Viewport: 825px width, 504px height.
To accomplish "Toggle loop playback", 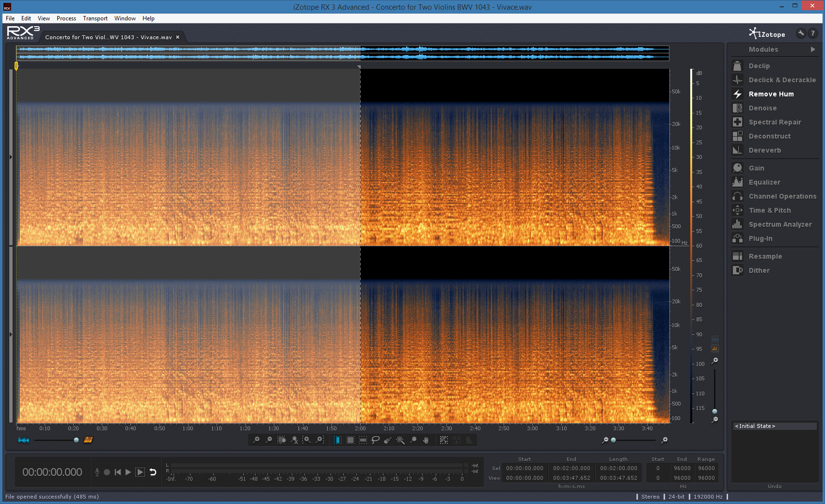I will pos(153,472).
